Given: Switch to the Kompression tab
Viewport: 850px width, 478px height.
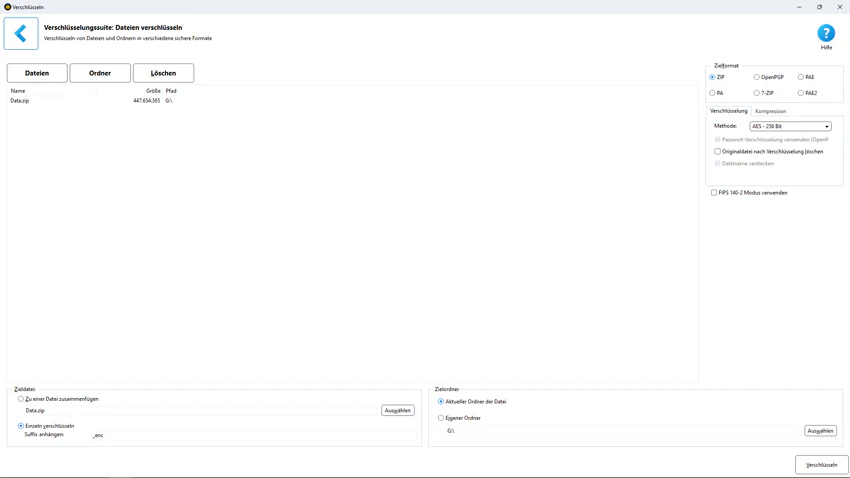Looking at the screenshot, I should tap(770, 111).
